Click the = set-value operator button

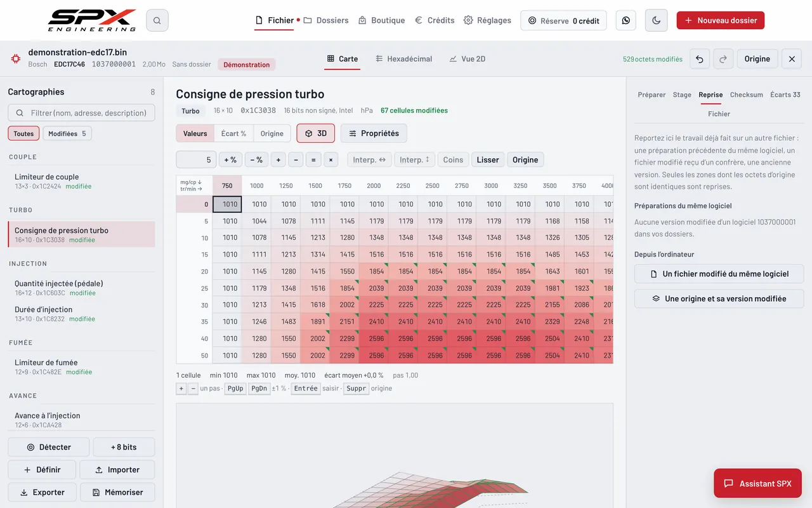[x=313, y=160]
